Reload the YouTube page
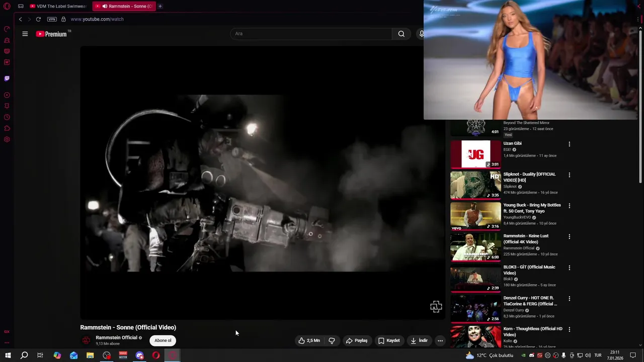This screenshot has height=362, width=644. pyautogui.click(x=38, y=19)
